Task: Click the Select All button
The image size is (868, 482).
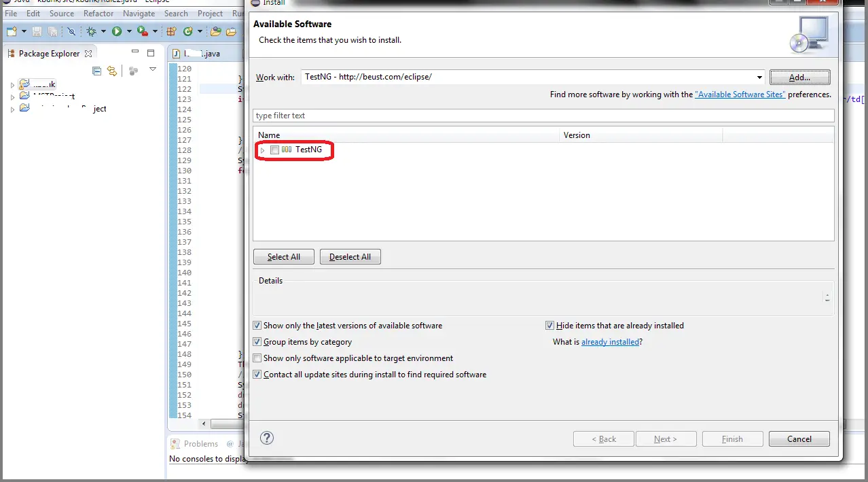Action: pyautogui.click(x=284, y=257)
